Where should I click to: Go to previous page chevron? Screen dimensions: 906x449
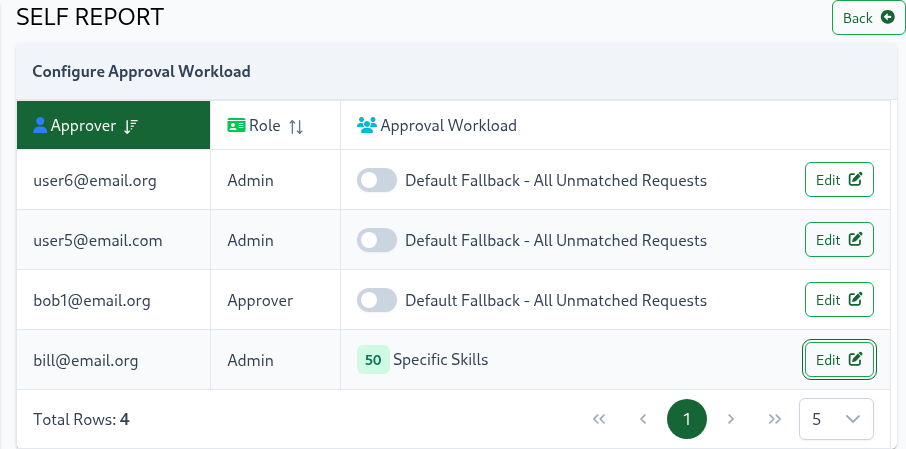coord(643,419)
